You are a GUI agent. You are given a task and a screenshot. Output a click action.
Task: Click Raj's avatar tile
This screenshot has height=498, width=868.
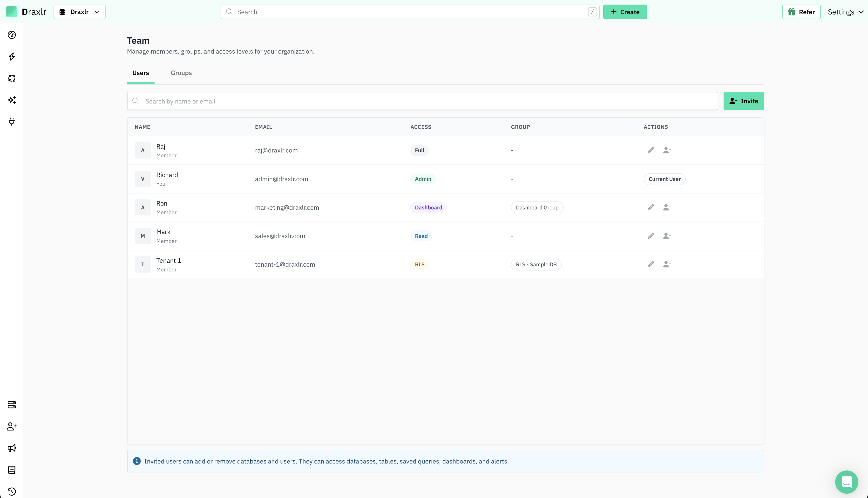click(x=142, y=150)
